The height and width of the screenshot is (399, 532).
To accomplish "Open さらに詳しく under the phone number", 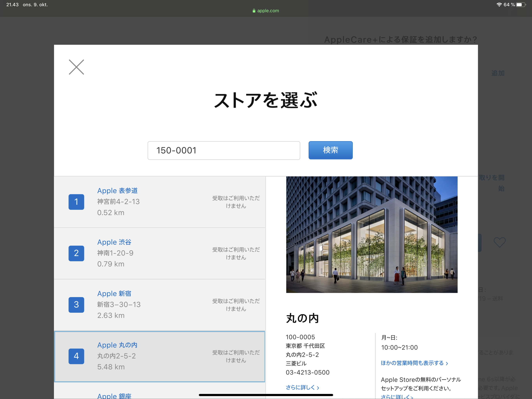I will coord(302,387).
